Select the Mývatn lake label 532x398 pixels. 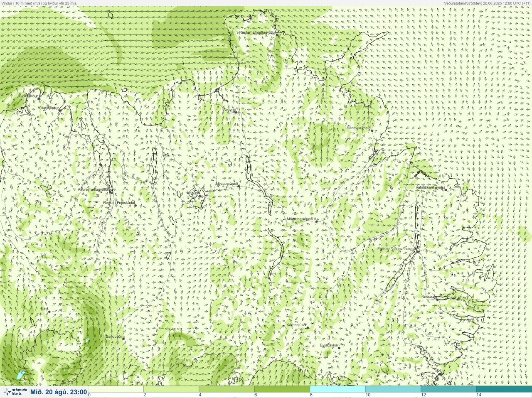(x=193, y=193)
